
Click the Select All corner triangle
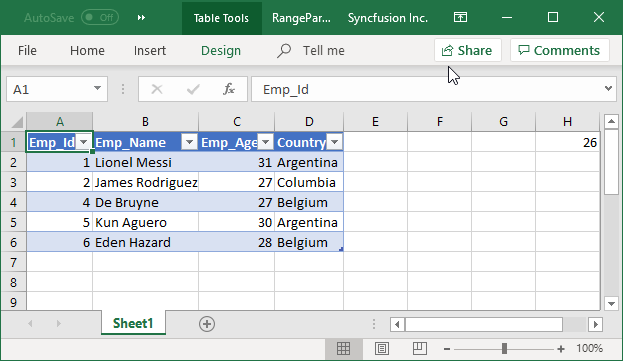[17, 122]
